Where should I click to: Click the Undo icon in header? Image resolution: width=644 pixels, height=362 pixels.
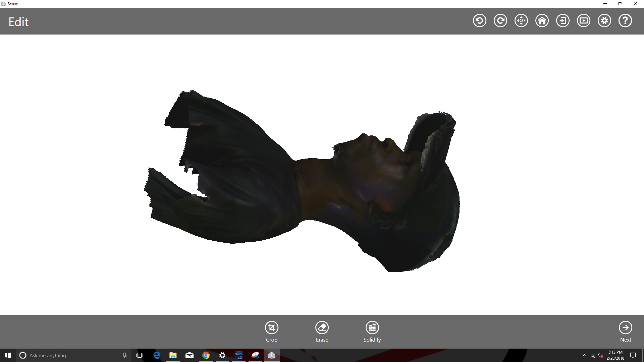coord(480,21)
